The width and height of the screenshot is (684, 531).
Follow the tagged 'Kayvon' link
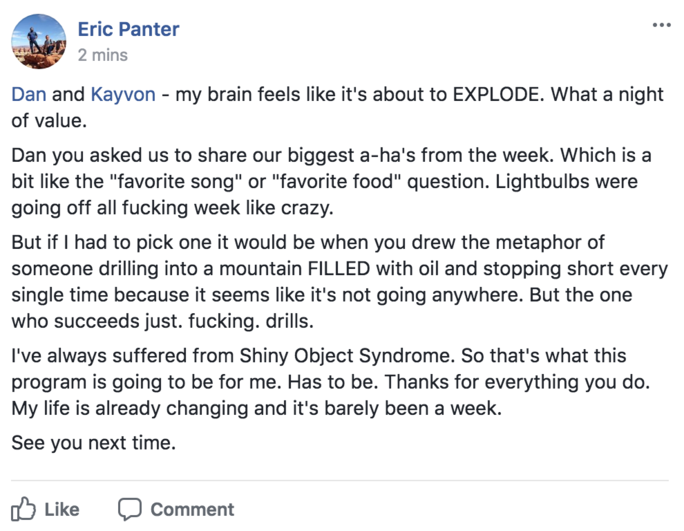pos(123,94)
